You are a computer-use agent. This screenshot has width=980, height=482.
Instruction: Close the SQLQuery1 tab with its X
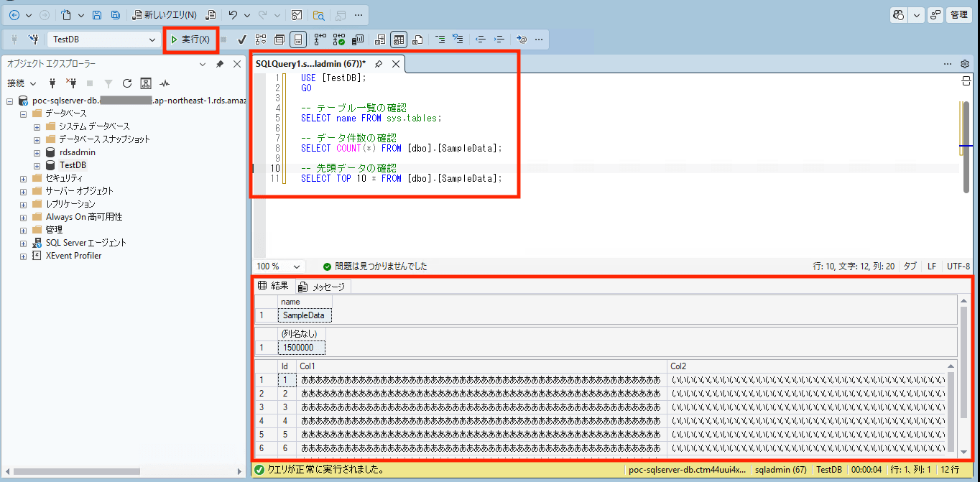pyautogui.click(x=396, y=64)
